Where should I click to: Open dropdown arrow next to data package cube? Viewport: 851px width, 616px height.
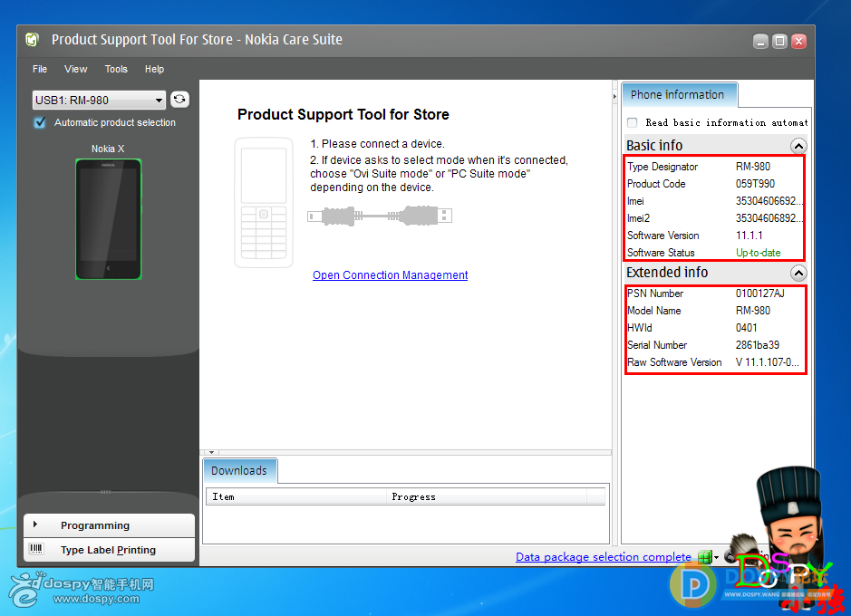716,557
